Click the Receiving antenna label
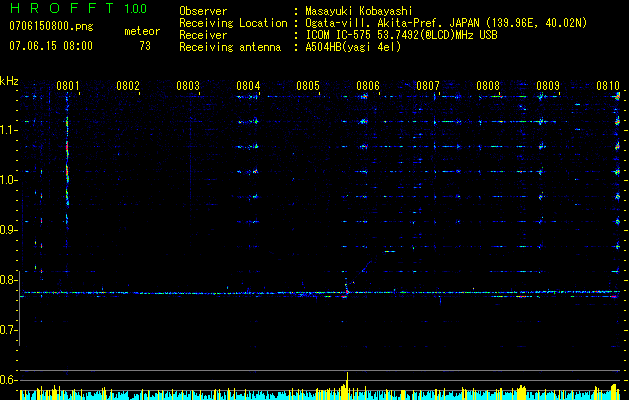629x400 pixels. click(x=230, y=47)
